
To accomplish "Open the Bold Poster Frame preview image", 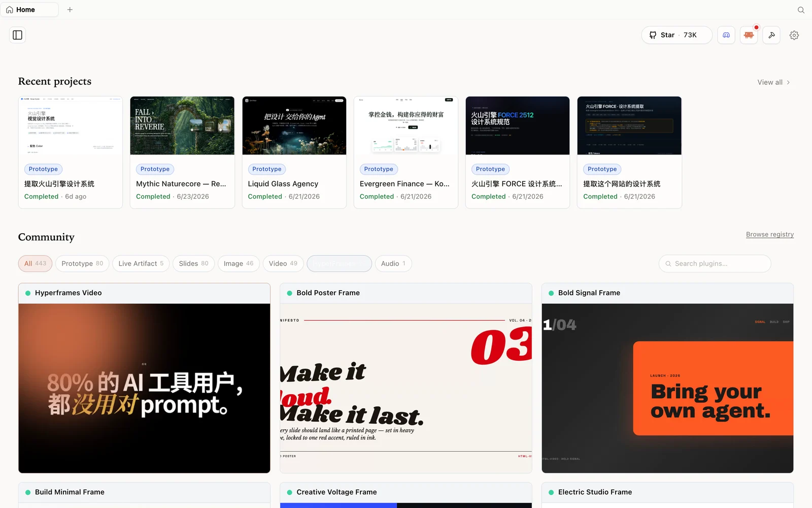I will click(x=406, y=388).
